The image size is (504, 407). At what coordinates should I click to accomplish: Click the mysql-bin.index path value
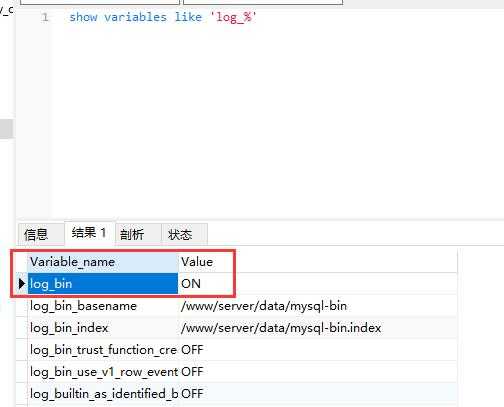click(281, 328)
